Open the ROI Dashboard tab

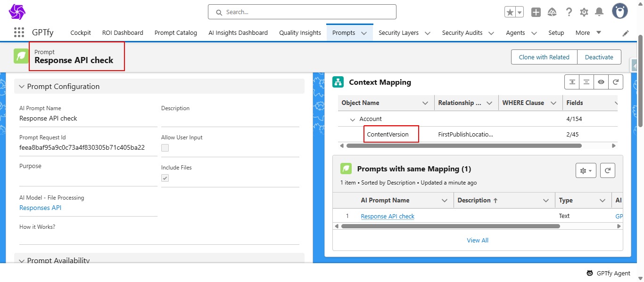[x=123, y=32]
